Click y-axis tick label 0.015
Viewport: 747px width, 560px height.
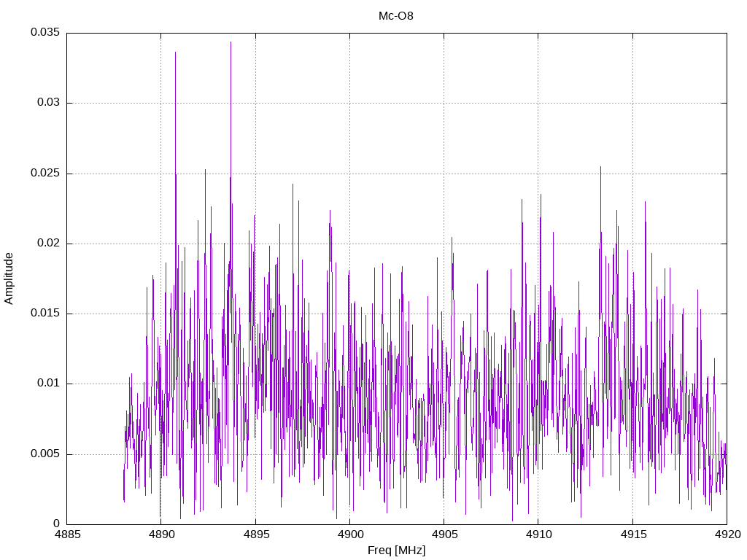click(x=45, y=313)
